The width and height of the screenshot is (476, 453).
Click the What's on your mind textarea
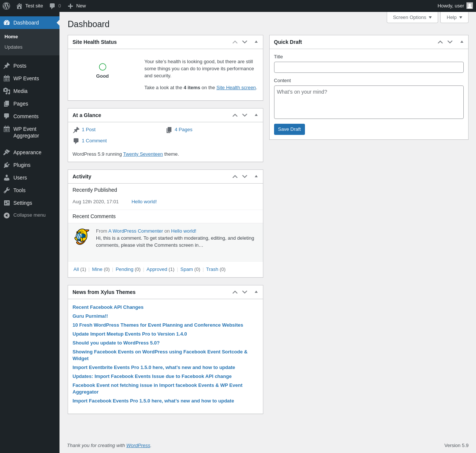369,102
